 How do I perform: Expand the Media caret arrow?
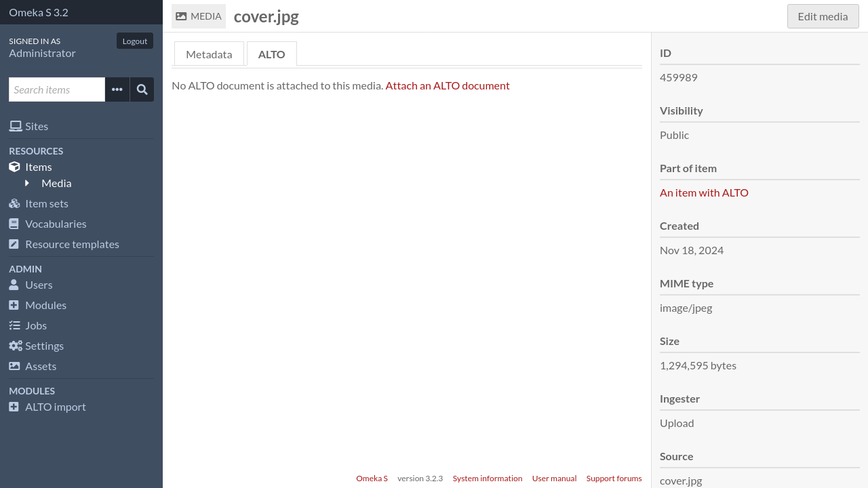(27, 183)
